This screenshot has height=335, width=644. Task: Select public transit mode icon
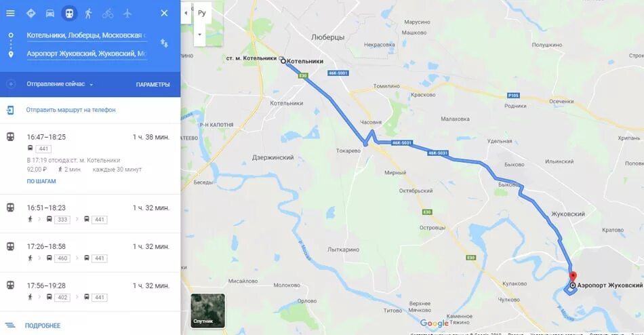[69, 13]
